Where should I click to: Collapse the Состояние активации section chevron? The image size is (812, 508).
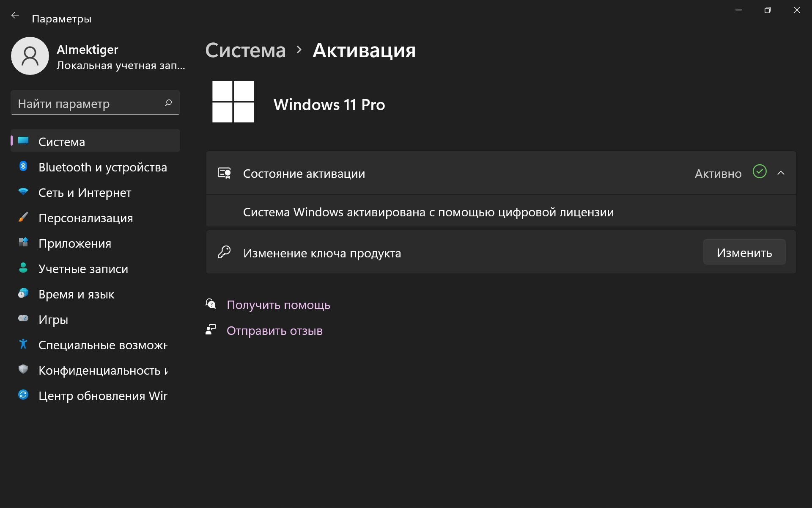pos(781,173)
